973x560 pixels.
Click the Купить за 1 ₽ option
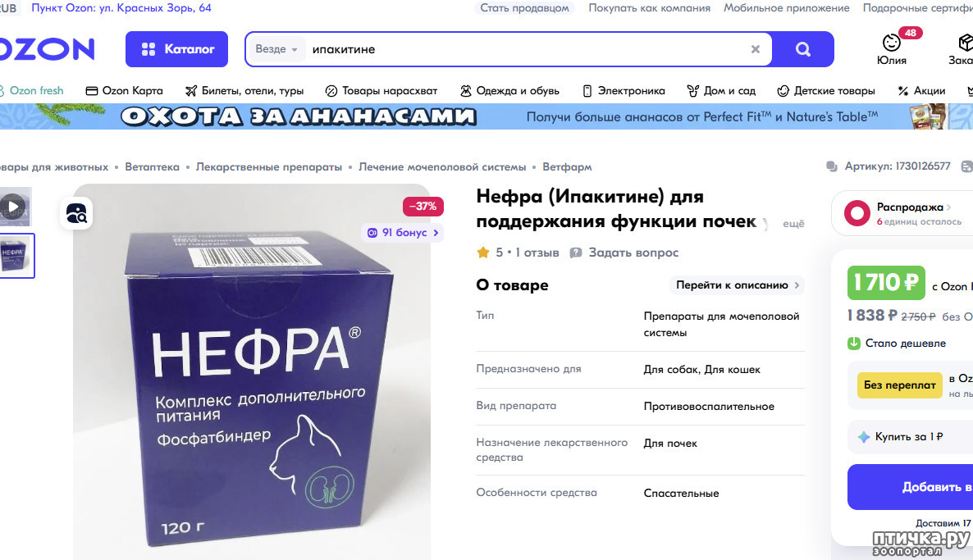point(910,436)
